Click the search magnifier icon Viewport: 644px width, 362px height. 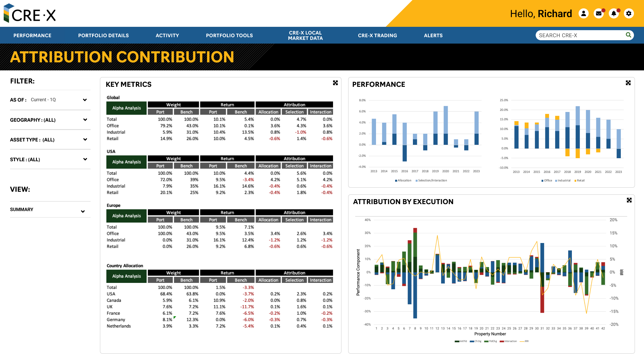tap(628, 35)
